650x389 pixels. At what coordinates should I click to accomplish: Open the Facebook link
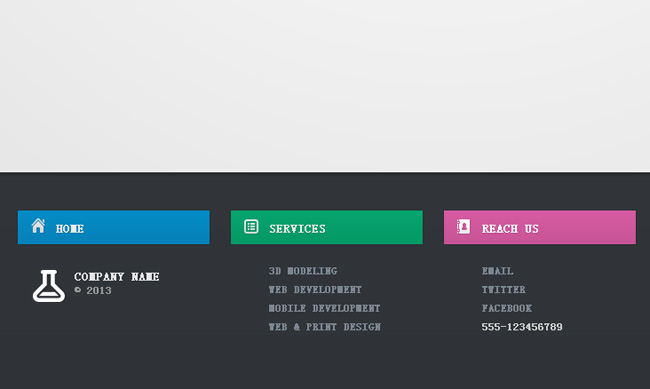pyautogui.click(x=507, y=309)
